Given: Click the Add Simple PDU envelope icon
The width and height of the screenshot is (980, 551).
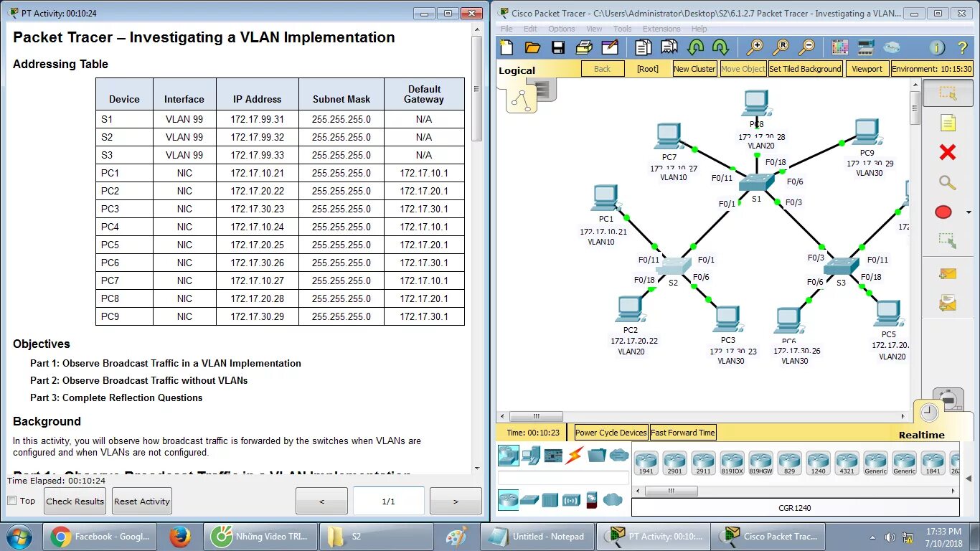Looking at the screenshot, I should 948,273.
